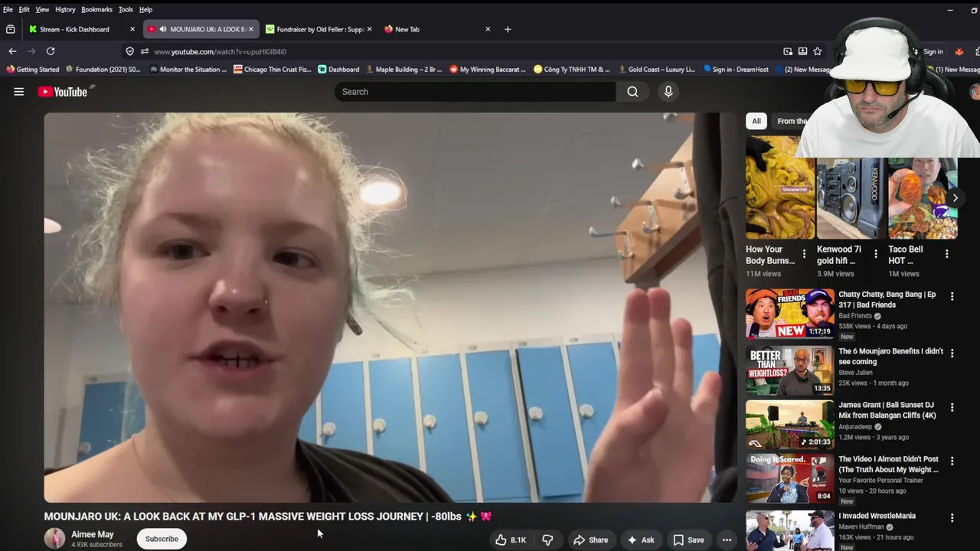Go back to previous page

click(x=12, y=51)
